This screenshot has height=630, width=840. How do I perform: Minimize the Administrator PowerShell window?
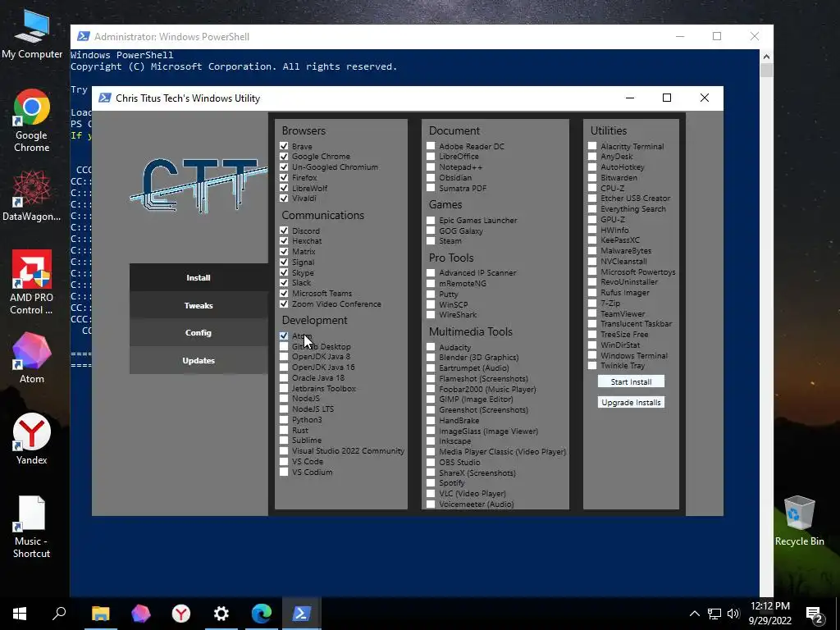[680, 36]
